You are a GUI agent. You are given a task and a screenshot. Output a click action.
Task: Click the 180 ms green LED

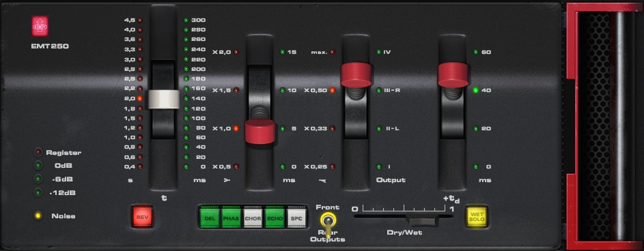pyautogui.click(x=186, y=78)
